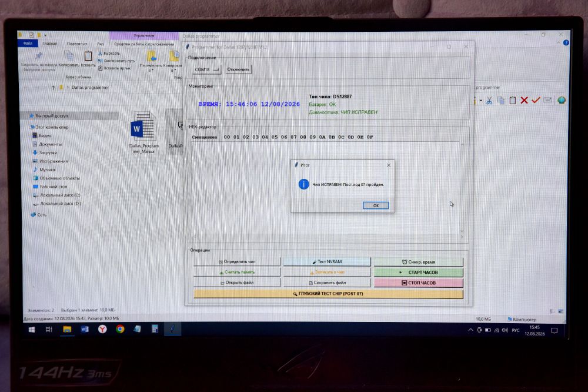Click Считать память button
Image resolution: width=588 pixels, height=392 pixels.
click(x=237, y=272)
